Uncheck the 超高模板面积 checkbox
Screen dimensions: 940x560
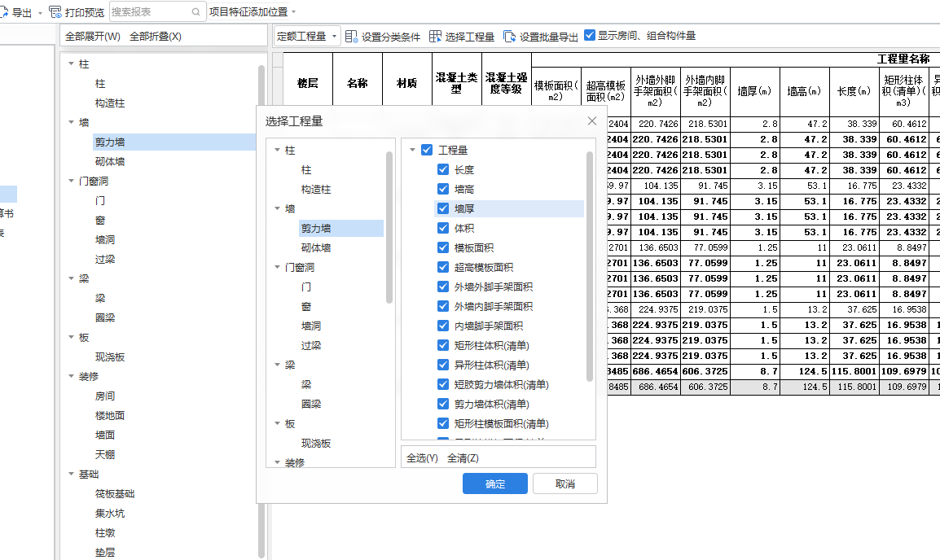click(443, 267)
